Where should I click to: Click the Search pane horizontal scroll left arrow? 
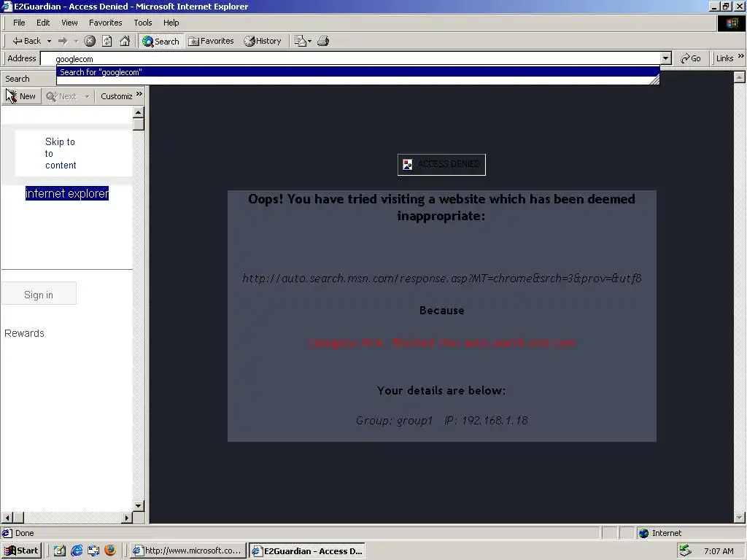7,518
